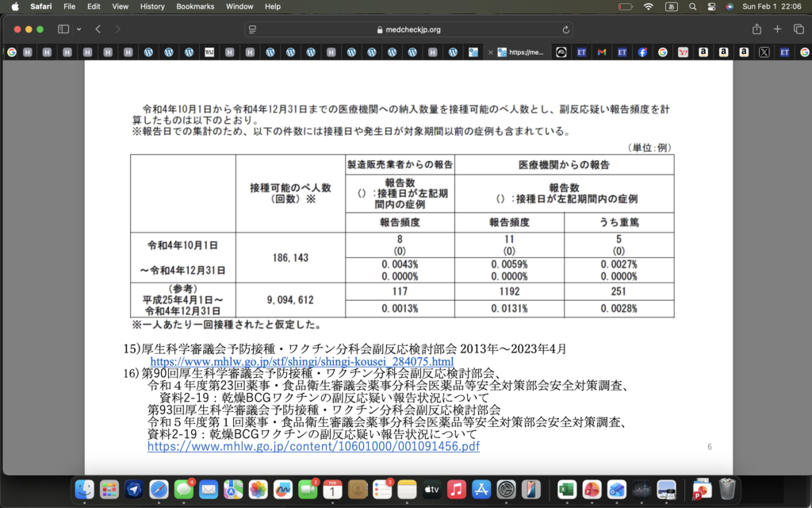Switch to the Gmail tab
The width and height of the screenshot is (812, 508).
click(x=602, y=52)
